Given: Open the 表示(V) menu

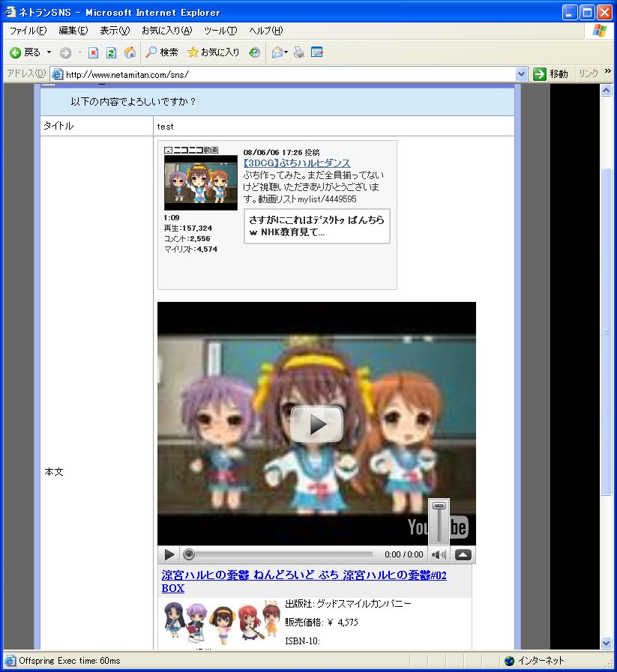Looking at the screenshot, I should (x=115, y=31).
